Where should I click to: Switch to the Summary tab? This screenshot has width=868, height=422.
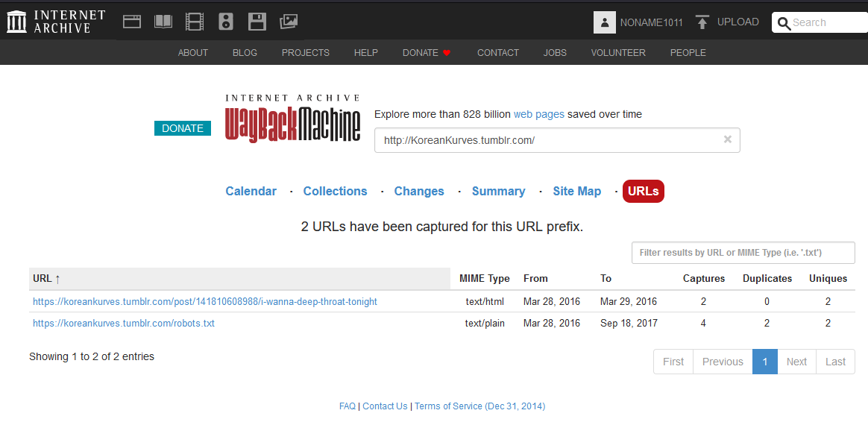tap(499, 191)
